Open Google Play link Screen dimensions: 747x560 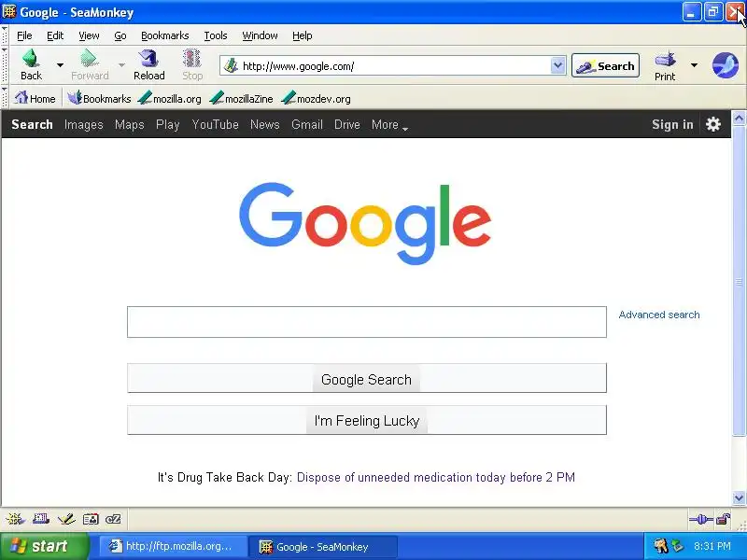(168, 125)
